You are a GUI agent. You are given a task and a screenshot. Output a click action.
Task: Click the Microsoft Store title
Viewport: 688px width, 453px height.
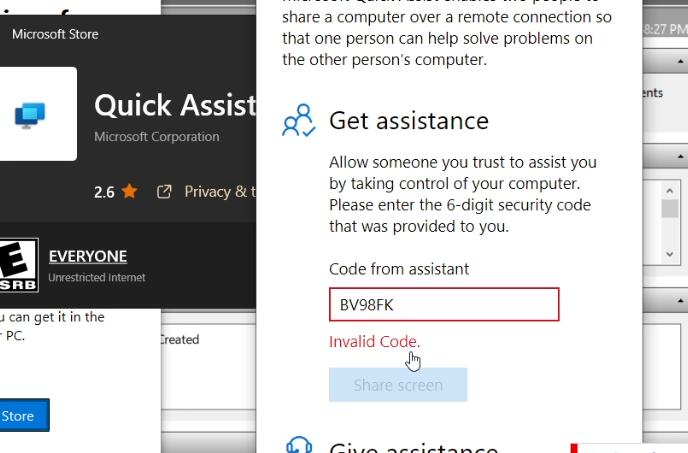[55, 34]
